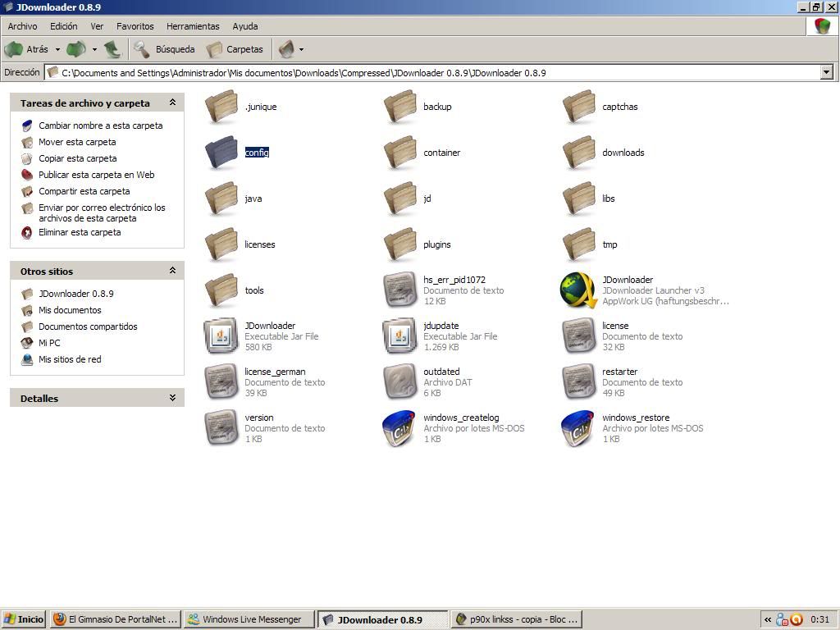Select the outdated DAT file icon
Viewport: 840px width, 630px height.
(400, 382)
